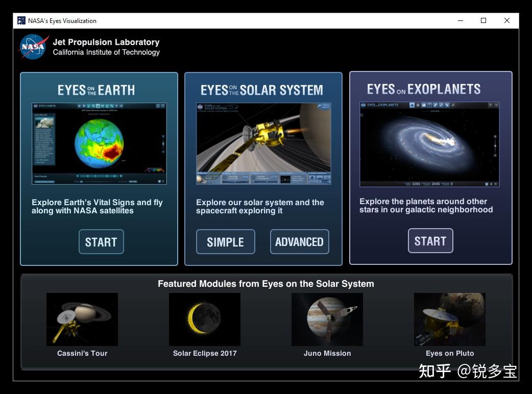This screenshot has height=394, width=532.
Task: Click the NASA insignia logo
Action: pos(33,46)
